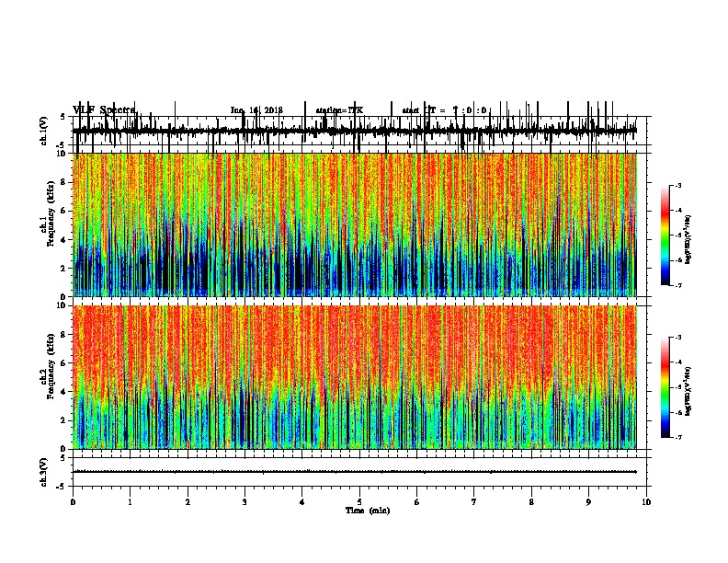Click the 2 kHz tick on ch.1 spectrogram
This screenshot has width=728, height=563.
[x=64, y=269]
